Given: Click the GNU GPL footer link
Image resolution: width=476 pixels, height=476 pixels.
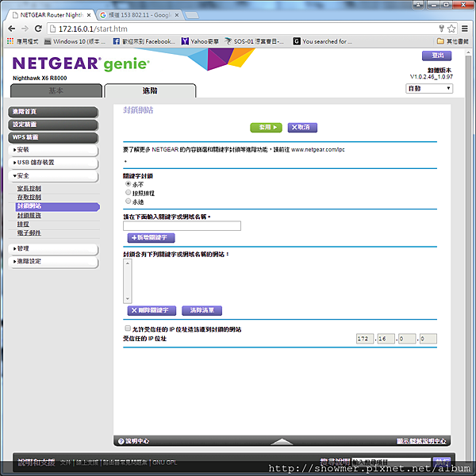Looking at the screenshot, I should pyautogui.click(x=164, y=463).
